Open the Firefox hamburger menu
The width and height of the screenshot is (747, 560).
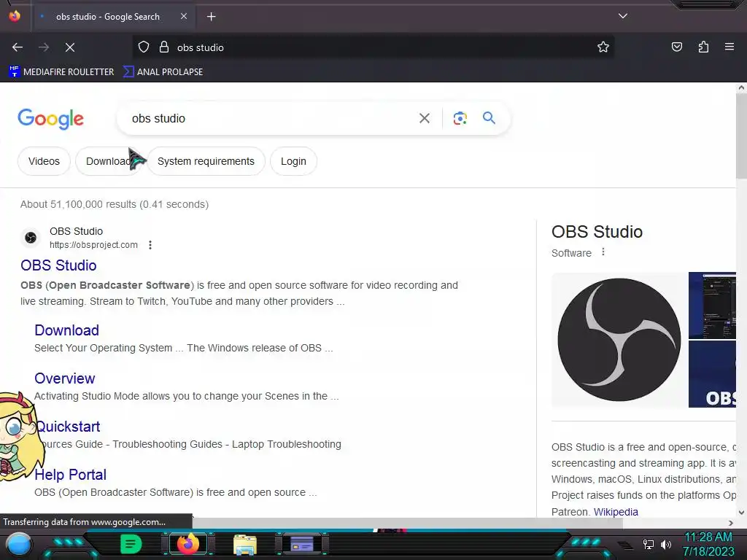[x=729, y=47]
